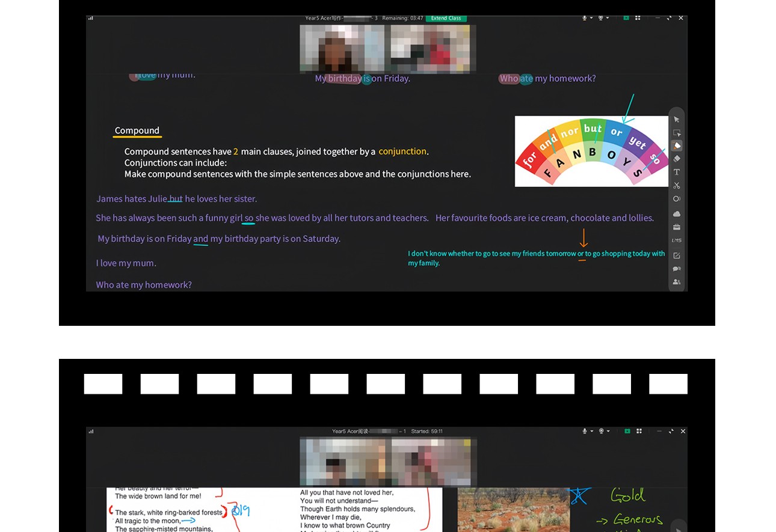The height and width of the screenshot is (532, 776).
Task: Mute microphone in the lower window
Action: coord(584,431)
